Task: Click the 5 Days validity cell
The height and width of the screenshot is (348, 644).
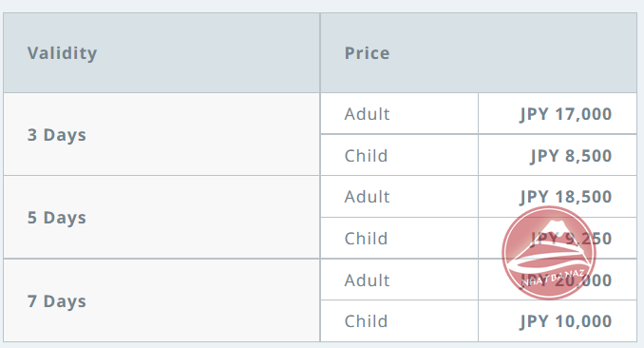Action: [161, 217]
